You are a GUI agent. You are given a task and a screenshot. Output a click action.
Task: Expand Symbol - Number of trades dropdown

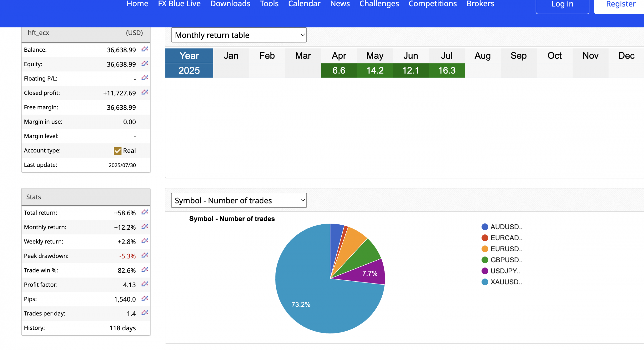[x=239, y=200]
